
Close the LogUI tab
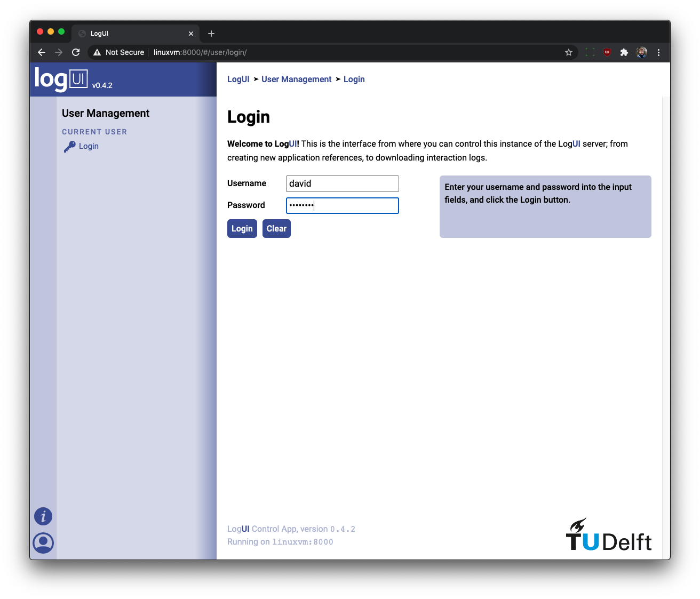(x=191, y=34)
